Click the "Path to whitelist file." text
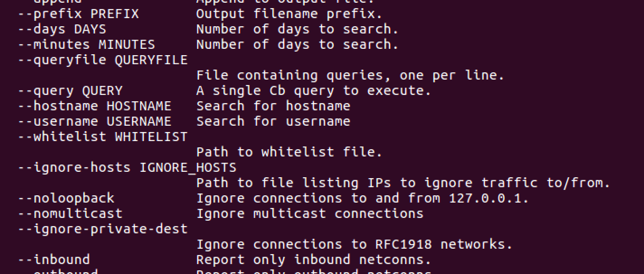Image resolution: width=644 pixels, height=274 pixels. pyautogui.click(x=289, y=152)
